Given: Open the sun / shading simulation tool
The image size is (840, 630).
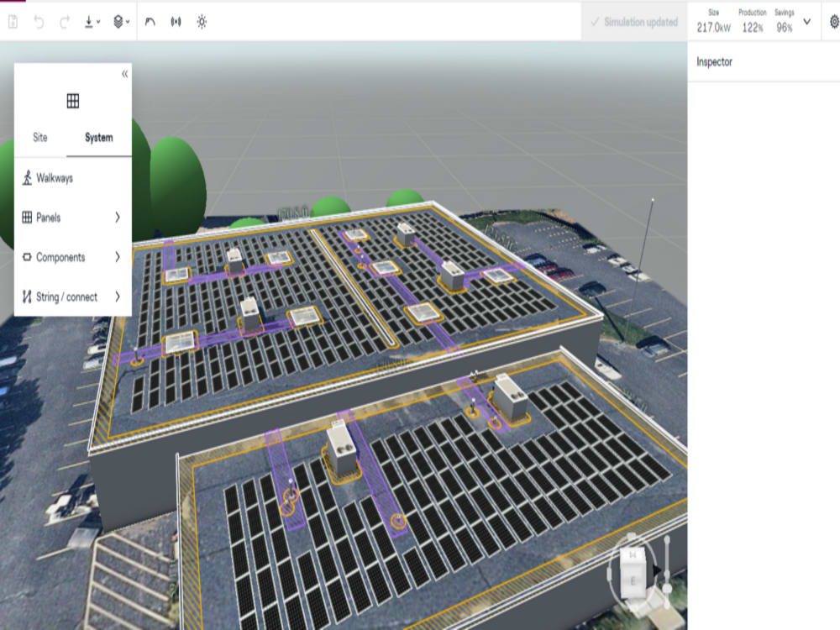Looking at the screenshot, I should pyautogui.click(x=201, y=23).
